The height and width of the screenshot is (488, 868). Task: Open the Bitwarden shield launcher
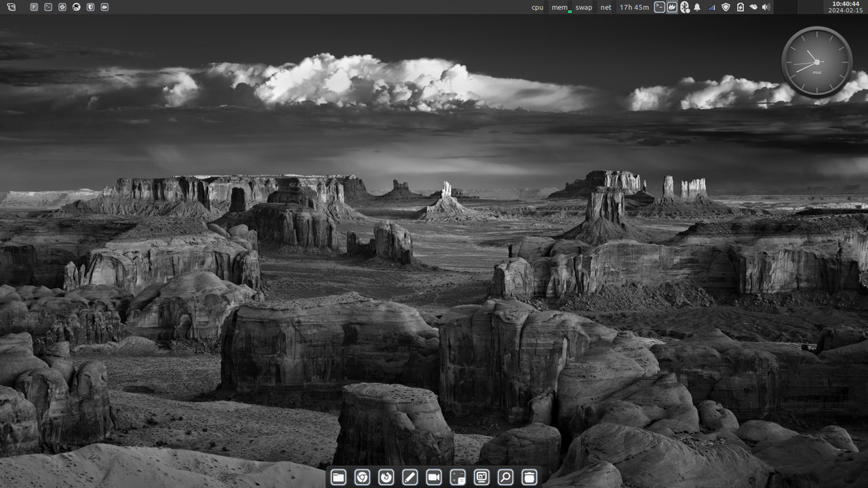[90, 7]
